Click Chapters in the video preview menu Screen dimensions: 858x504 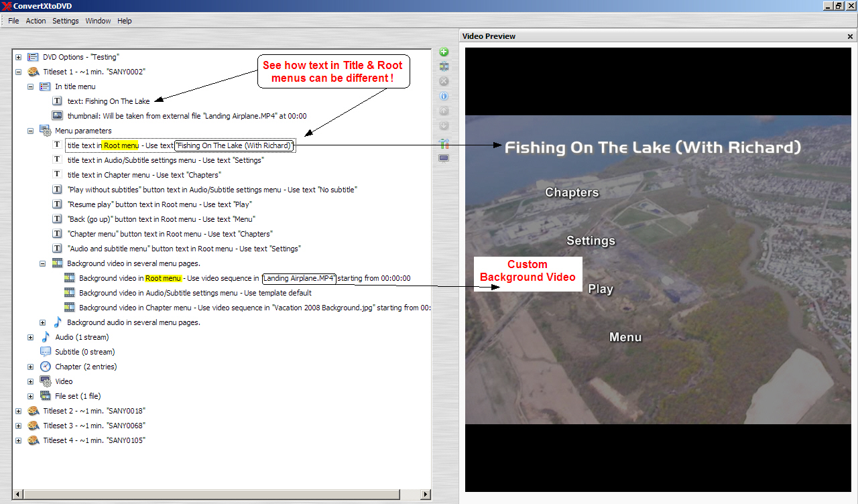pos(572,192)
